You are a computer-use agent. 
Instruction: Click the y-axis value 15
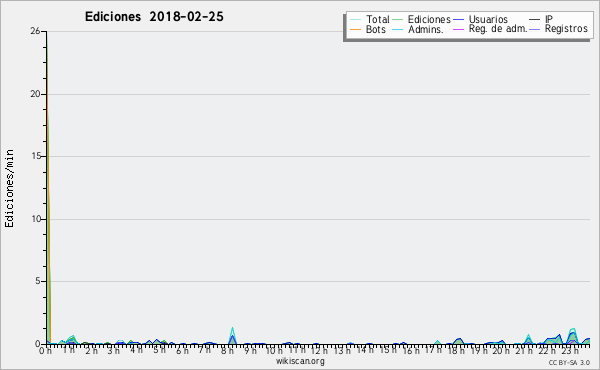tap(36, 156)
